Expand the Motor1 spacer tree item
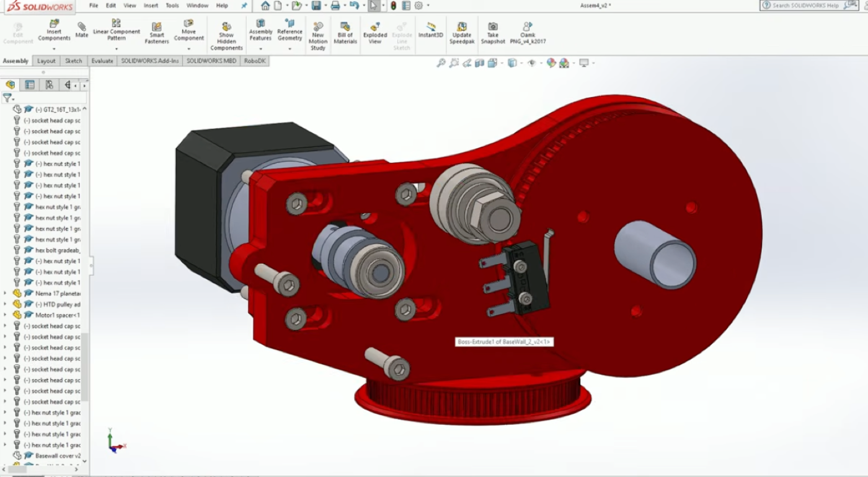Image resolution: width=868 pixels, height=477 pixels. (6, 315)
